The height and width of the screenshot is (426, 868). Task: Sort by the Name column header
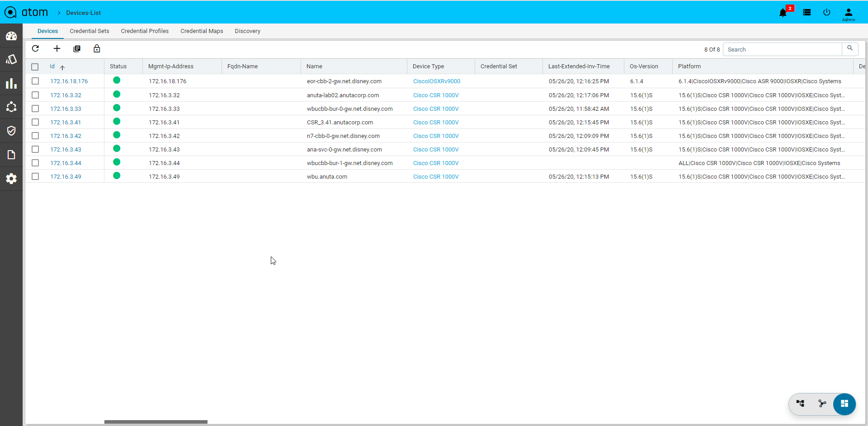[314, 66]
